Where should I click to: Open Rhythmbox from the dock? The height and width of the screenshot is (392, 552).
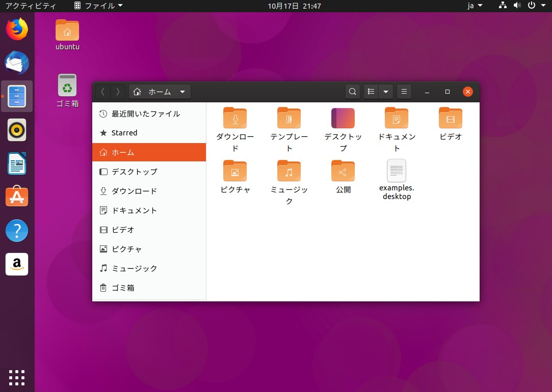[x=17, y=129]
